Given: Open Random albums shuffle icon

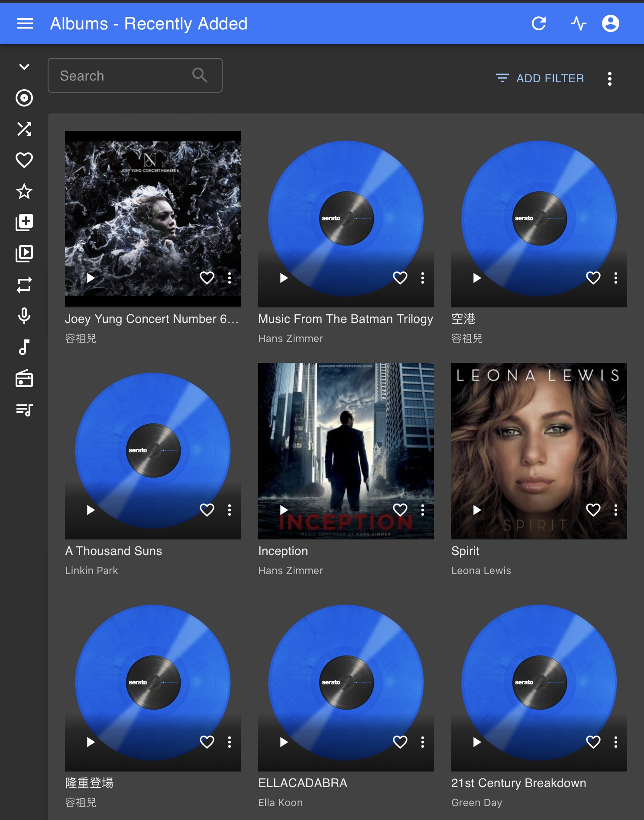Looking at the screenshot, I should coord(24,129).
